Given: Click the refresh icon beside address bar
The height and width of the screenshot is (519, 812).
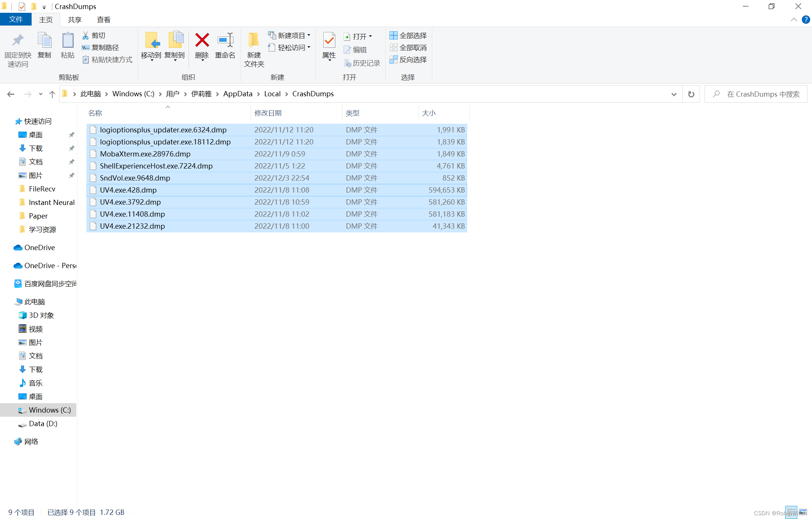Looking at the screenshot, I should tap(691, 94).
